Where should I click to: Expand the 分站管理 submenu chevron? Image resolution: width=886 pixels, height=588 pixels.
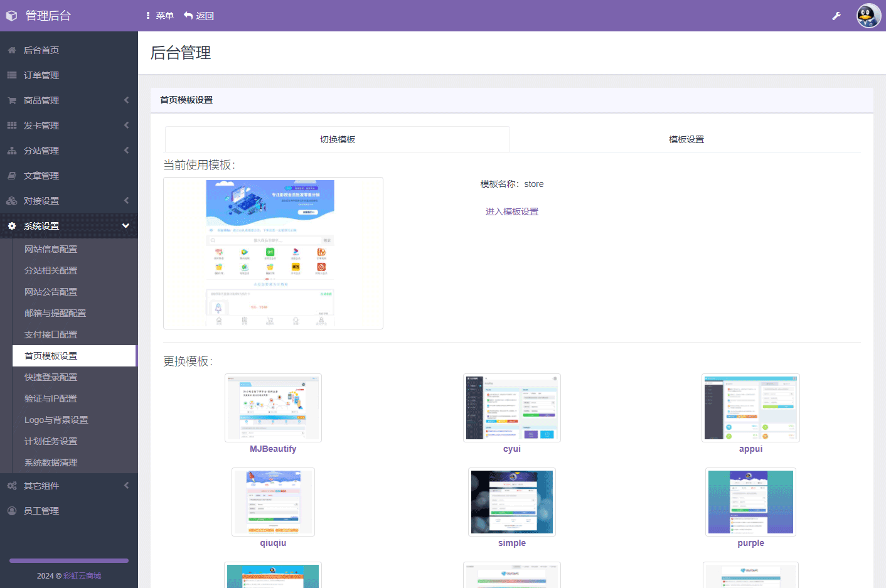pos(126,151)
